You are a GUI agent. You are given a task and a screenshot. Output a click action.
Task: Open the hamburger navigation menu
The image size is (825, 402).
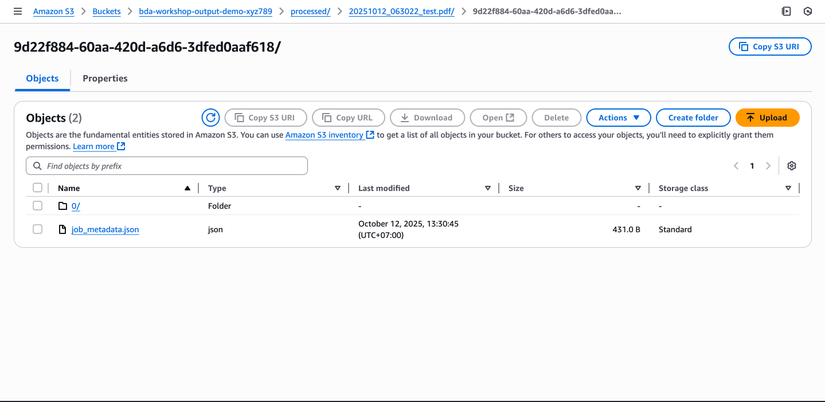[x=18, y=11]
